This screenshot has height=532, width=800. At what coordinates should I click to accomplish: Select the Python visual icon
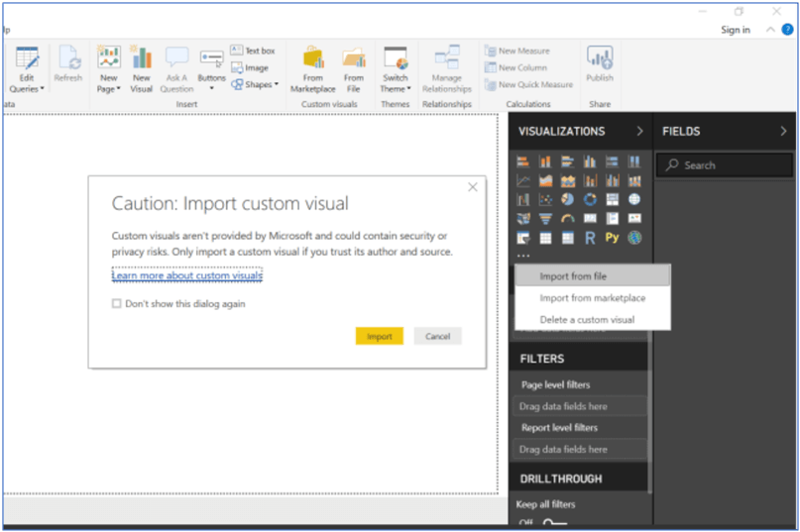tap(612, 238)
